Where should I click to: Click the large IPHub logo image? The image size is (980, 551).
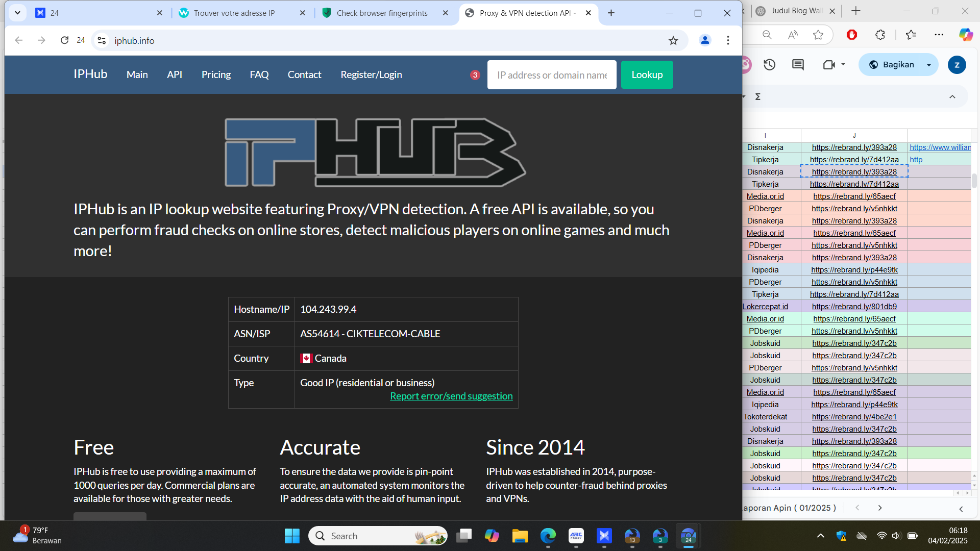pos(376,153)
